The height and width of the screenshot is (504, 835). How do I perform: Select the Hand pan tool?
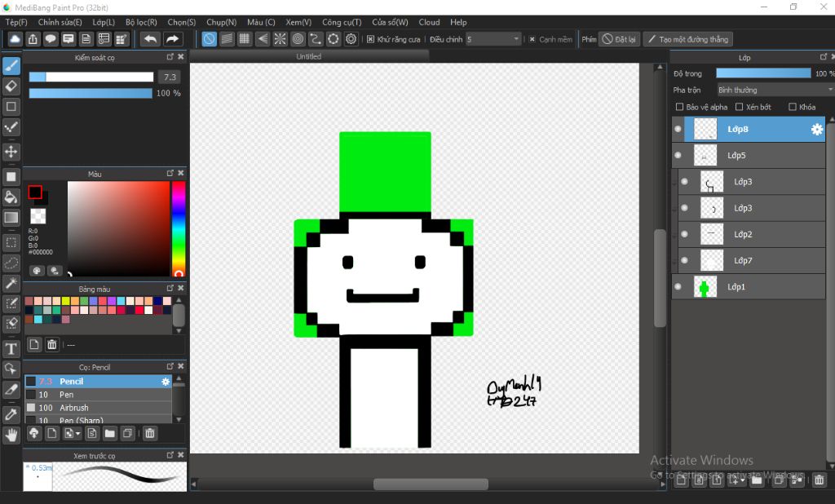(11, 435)
